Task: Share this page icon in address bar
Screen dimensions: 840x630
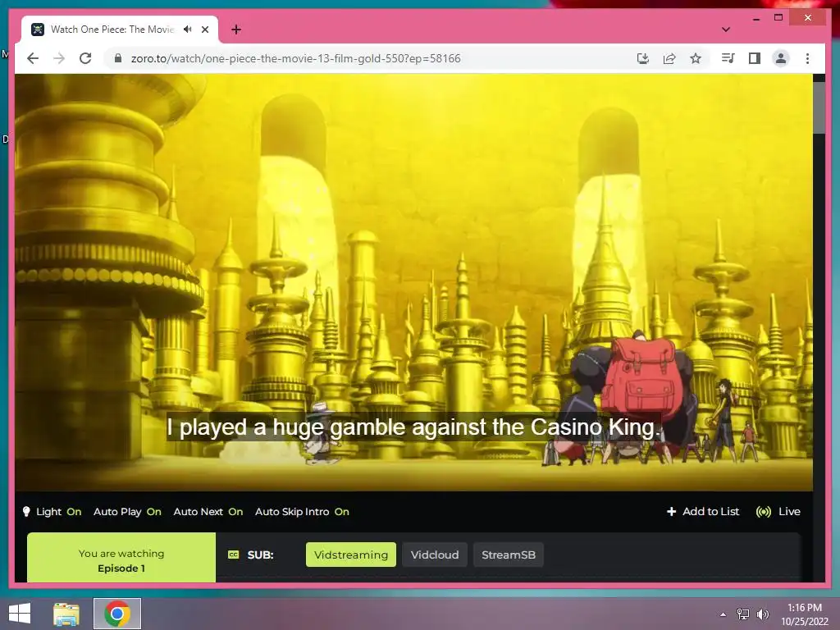Action: point(669,58)
